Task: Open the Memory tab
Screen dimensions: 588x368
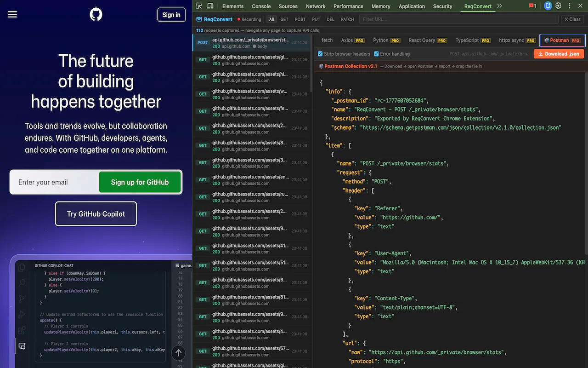Action: pos(381,6)
